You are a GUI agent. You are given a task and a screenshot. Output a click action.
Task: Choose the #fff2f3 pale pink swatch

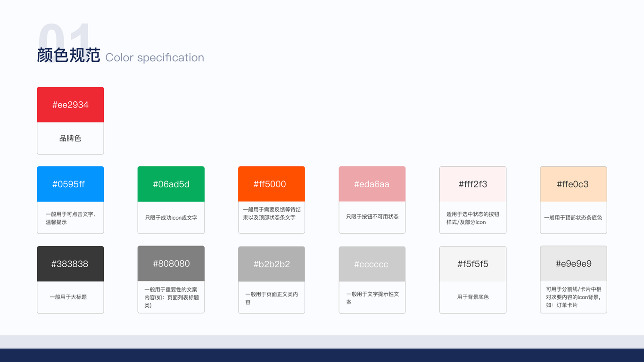coord(473,184)
